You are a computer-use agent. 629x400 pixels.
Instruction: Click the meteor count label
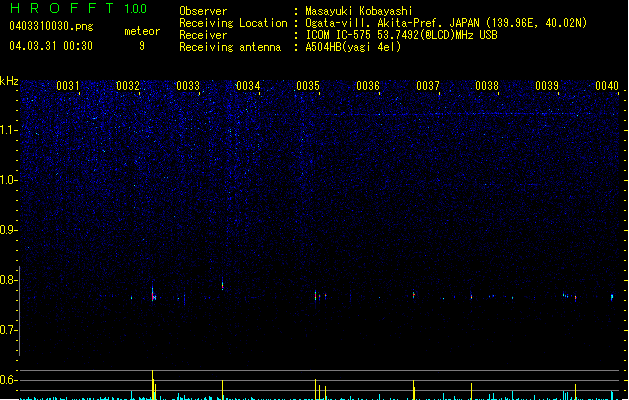[142, 31]
